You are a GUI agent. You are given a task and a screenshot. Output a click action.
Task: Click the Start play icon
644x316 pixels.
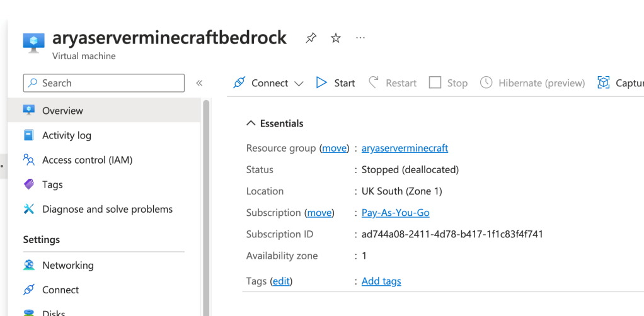(x=321, y=83)
